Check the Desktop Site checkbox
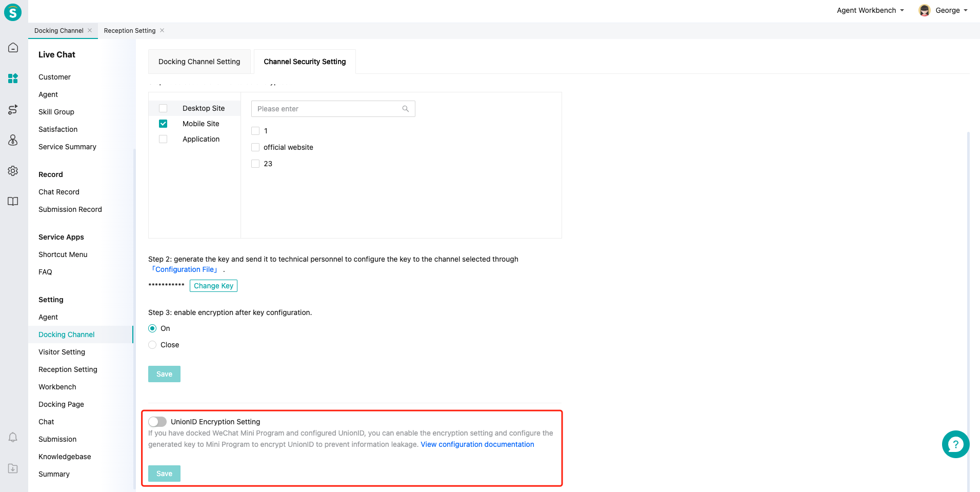Image resolution: width=980 pixels, height=492 pixels. 163,108
